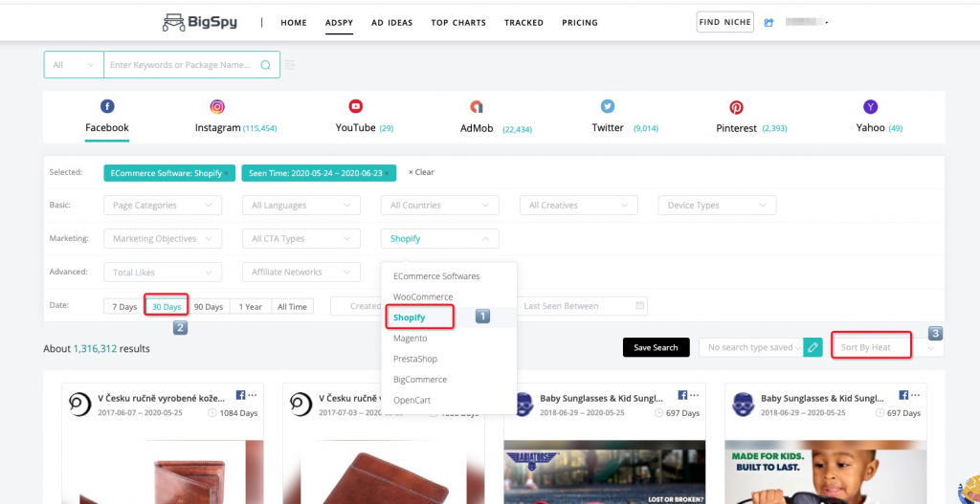Select the 7 Days date range
The width and height of the screenshot is (980, 504).
(x=124, y=307)
